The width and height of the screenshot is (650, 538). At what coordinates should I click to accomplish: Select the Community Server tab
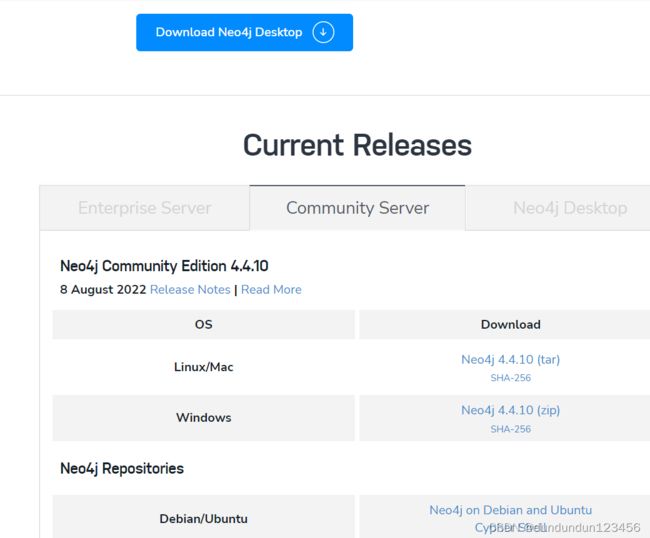pyautogui.click(x=357, y=208)
